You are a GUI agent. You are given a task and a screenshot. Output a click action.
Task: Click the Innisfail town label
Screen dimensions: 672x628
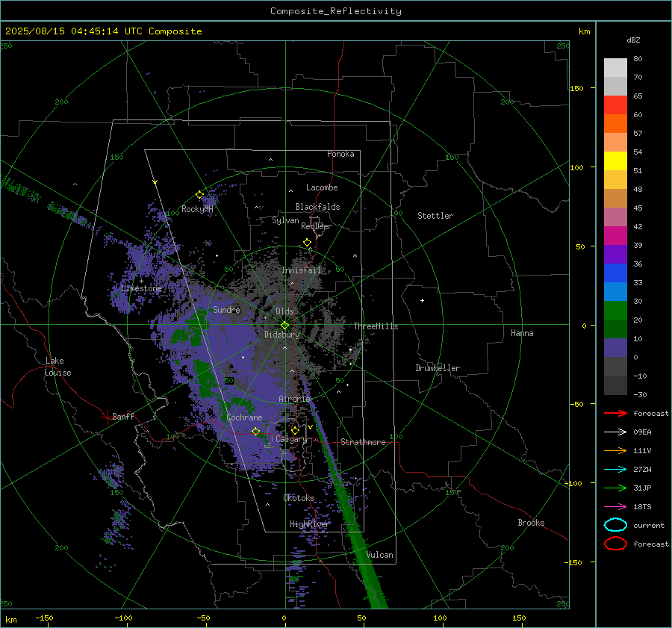tap(302, 270)
